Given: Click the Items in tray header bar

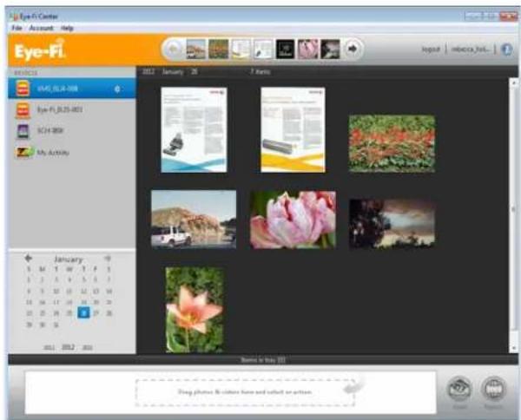Looking at the screenshot, I should 263,359.
